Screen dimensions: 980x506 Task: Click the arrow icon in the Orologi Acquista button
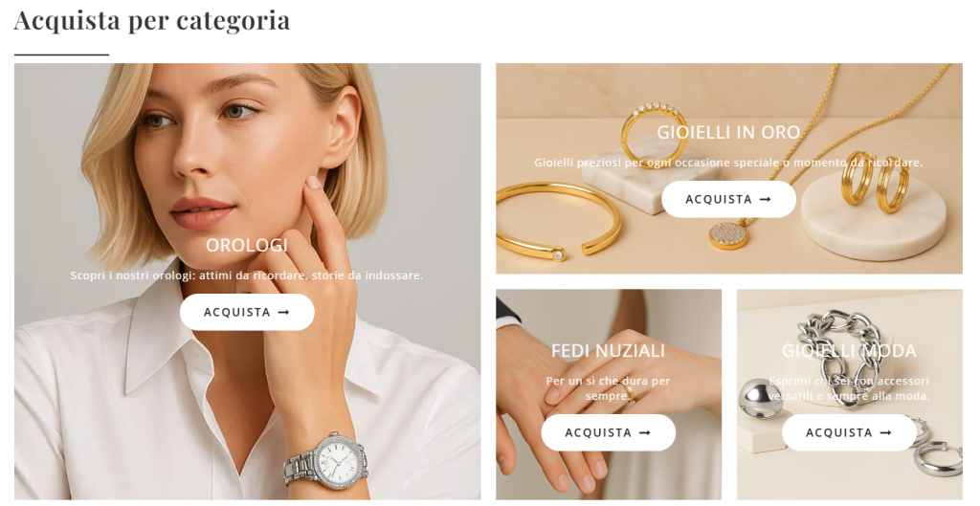(283, 313)
